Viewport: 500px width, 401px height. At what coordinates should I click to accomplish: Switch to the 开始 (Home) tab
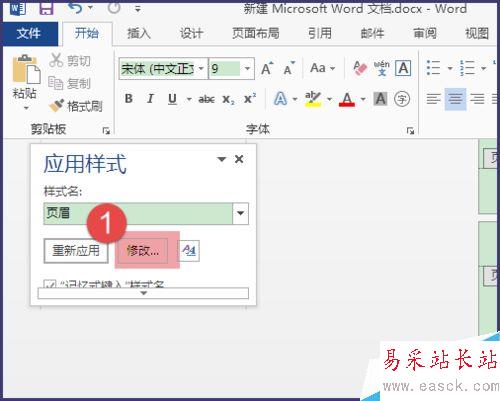pos(87,33)
